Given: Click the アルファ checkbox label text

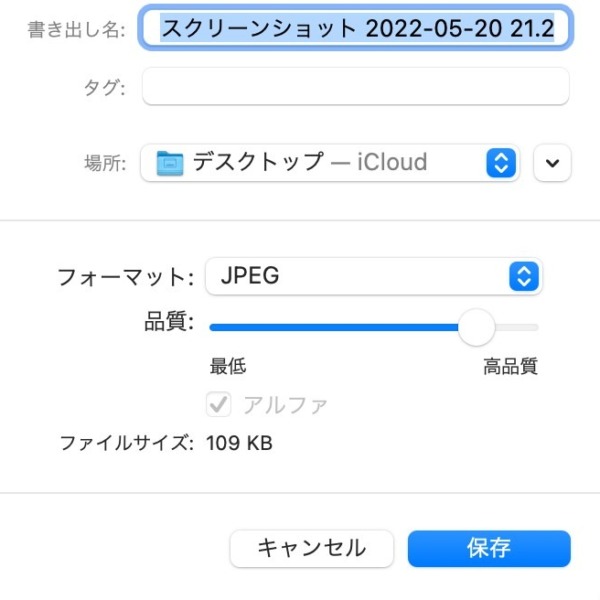Looking at the screenshot, I should pyautogui.click(x=285, y=405).
